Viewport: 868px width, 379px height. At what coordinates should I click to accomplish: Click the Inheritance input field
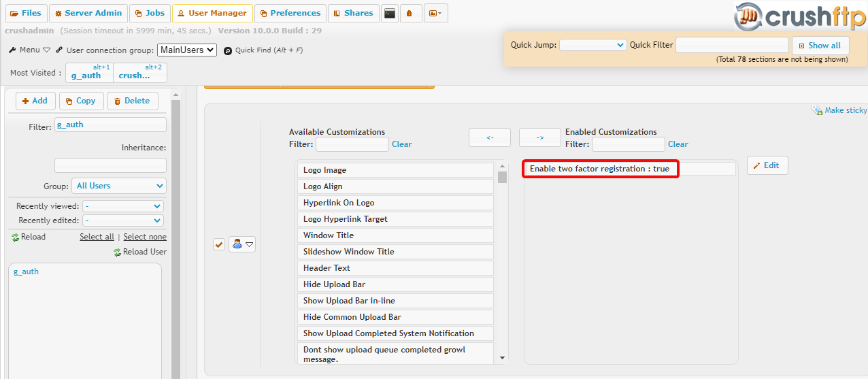point(110,165)
